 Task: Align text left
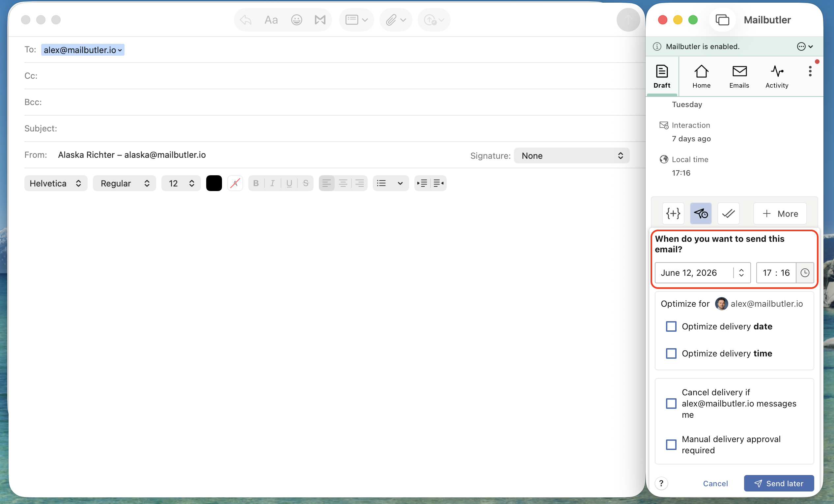327,183
